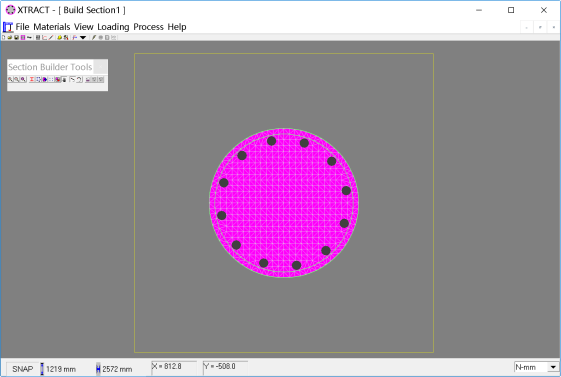Click the magenta section icon in main toolbar
Viewport: 561px width, 377px height.
23,38
